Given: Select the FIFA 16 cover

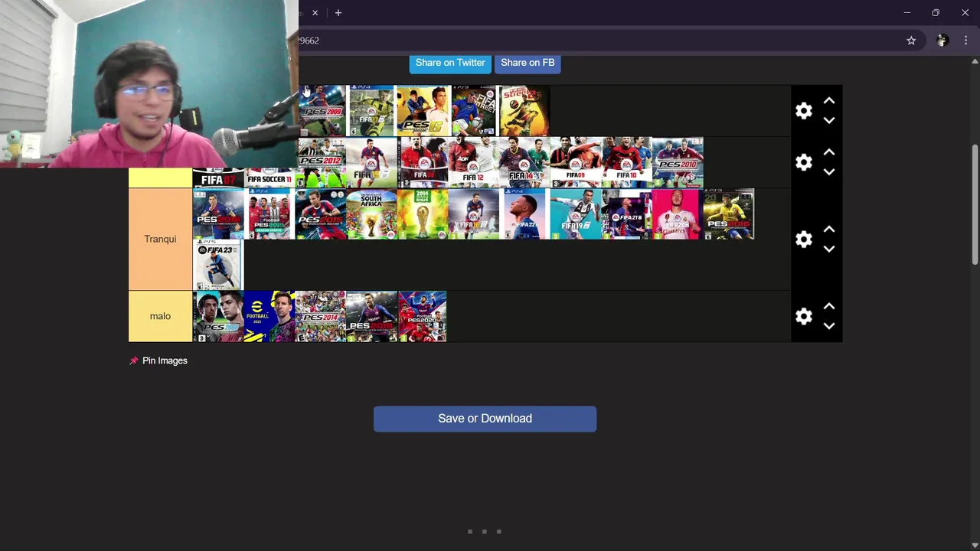Looking at the screenshot, I should pyautogui.click(x=474, y=214).
